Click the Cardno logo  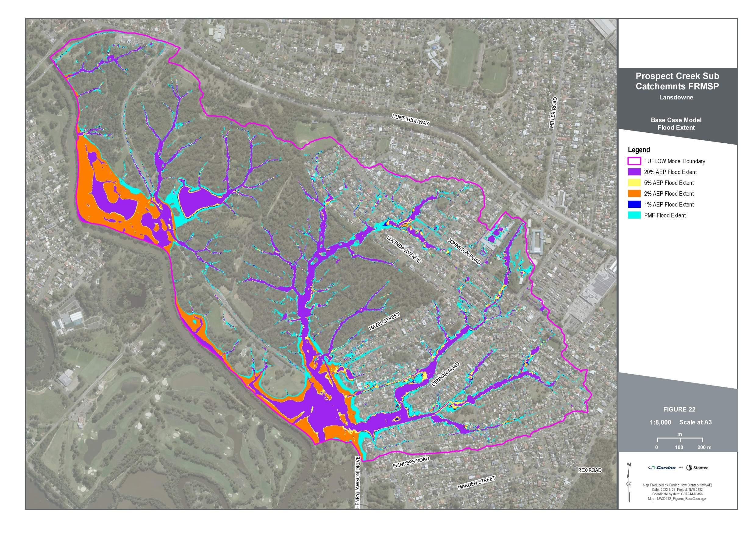pos(662,468)
